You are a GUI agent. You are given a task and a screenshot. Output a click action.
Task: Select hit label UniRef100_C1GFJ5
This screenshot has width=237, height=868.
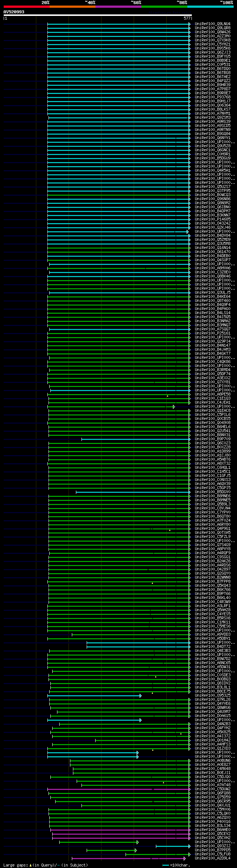[x=213, y=476]
